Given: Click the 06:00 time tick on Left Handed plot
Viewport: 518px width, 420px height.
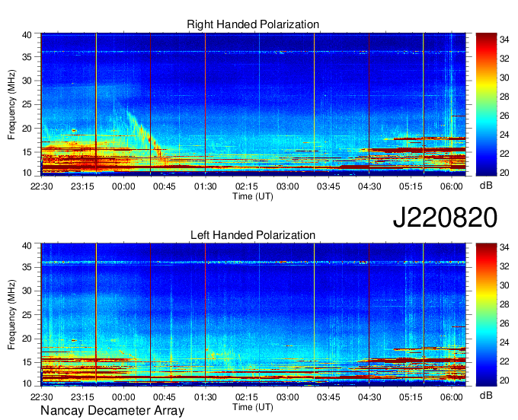Looking at the screenshot, I should 452,397.
